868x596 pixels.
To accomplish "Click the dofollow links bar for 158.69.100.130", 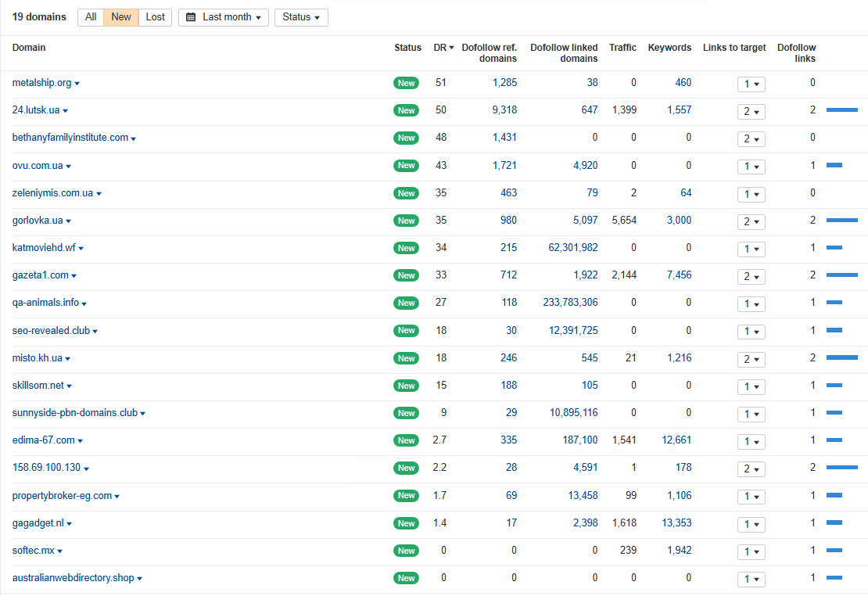I will (842, 468).
